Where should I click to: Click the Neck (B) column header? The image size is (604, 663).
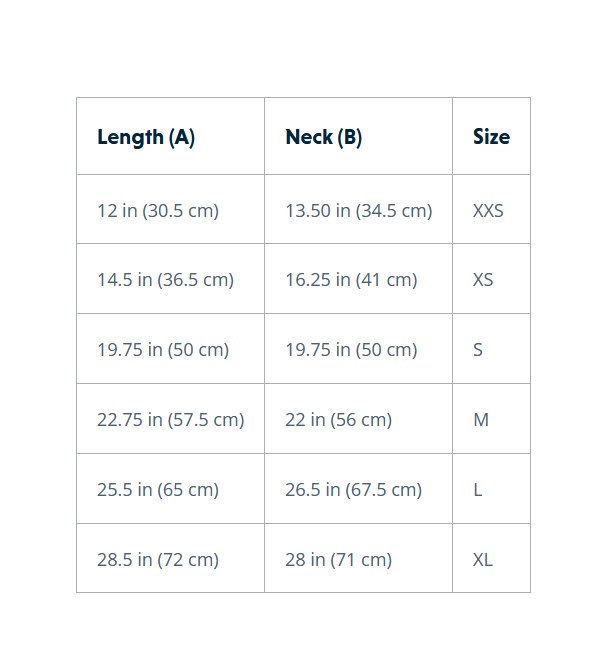(324, 137)
